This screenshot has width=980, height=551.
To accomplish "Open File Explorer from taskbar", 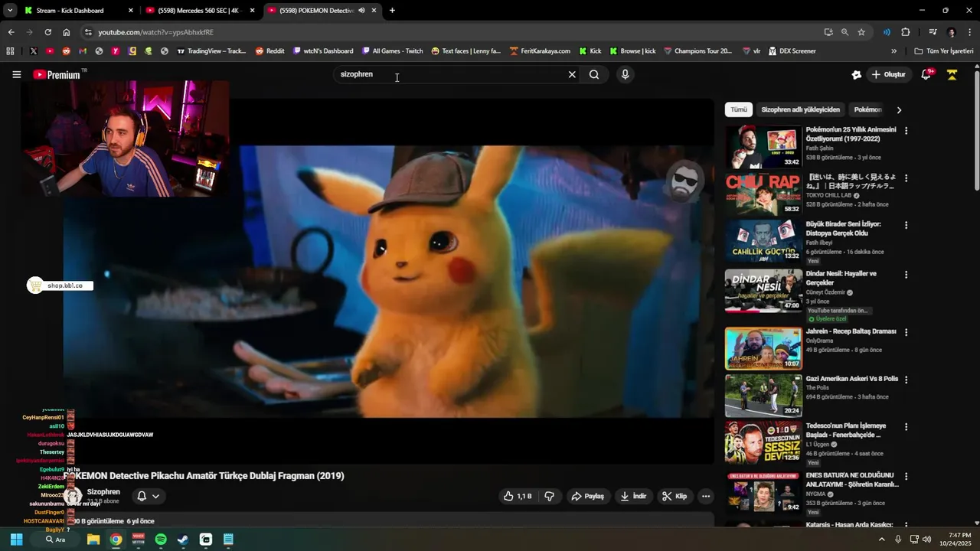I will point(93,540).
